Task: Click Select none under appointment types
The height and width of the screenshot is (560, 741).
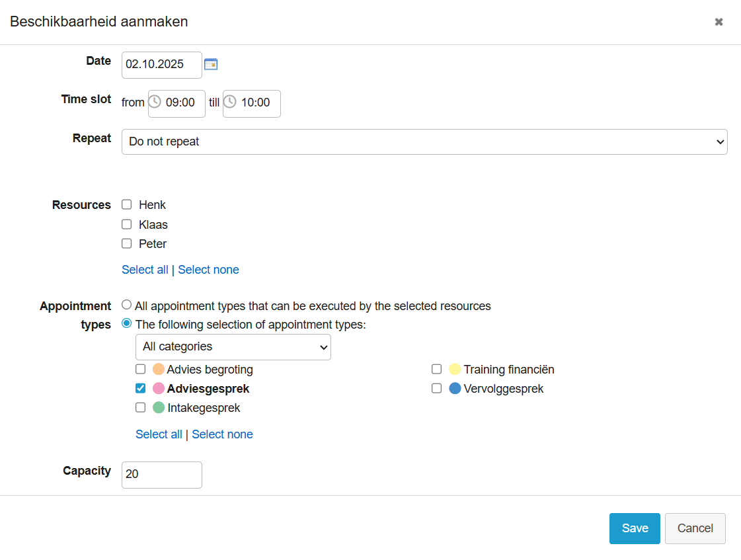Action: coord(222,434)
